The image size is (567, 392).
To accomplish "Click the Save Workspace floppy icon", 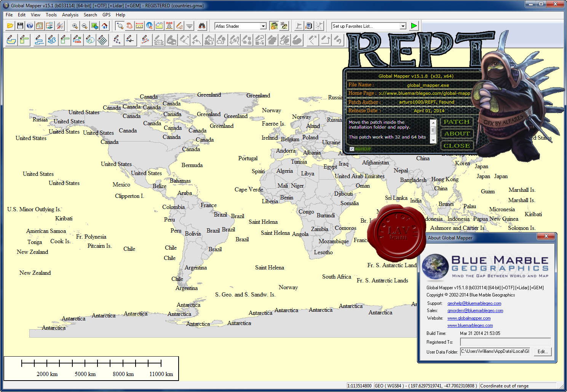I will click(x=20, y=26).
